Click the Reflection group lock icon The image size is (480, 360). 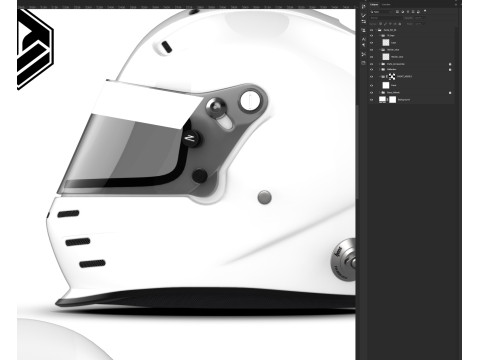450,70
